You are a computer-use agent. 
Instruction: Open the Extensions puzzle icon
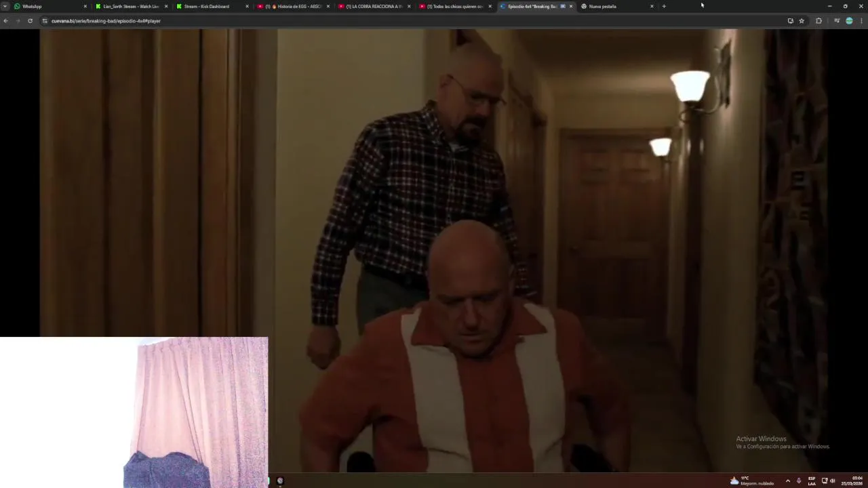(818, 21)
